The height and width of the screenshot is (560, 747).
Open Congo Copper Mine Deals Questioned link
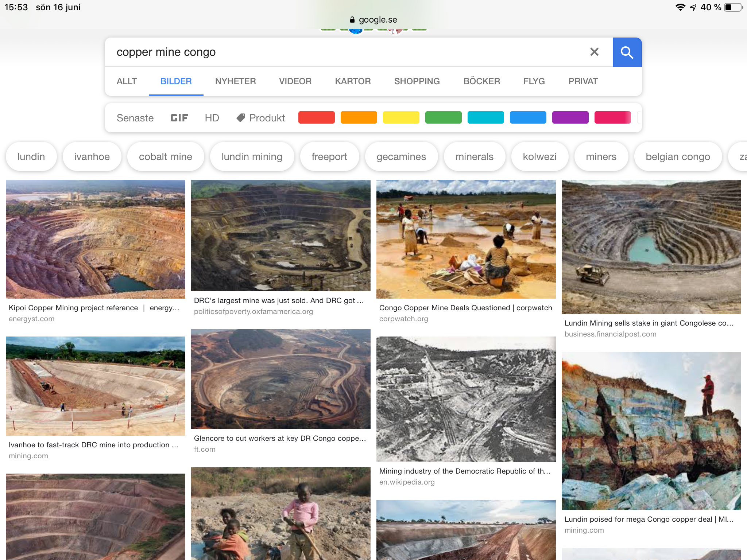click(x=465, y=308)
